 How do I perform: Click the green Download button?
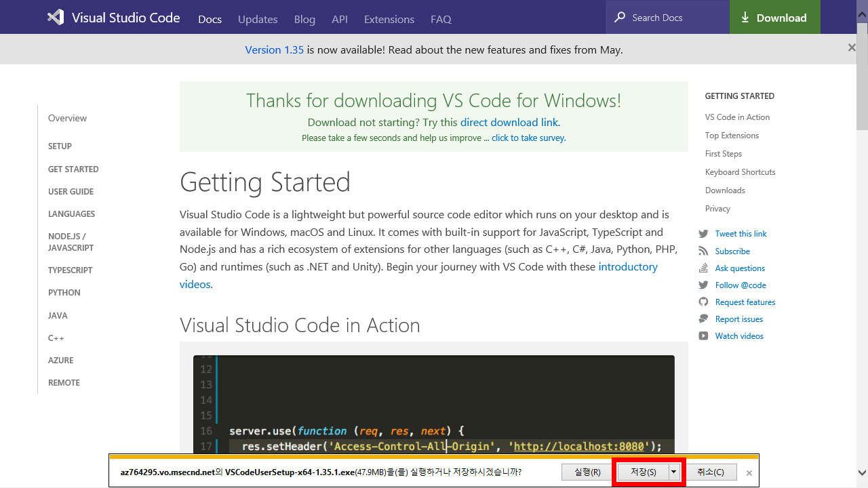tap(775, 17)
